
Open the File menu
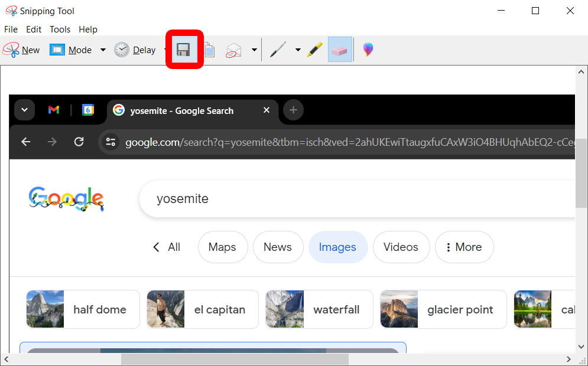pos(11,30)
